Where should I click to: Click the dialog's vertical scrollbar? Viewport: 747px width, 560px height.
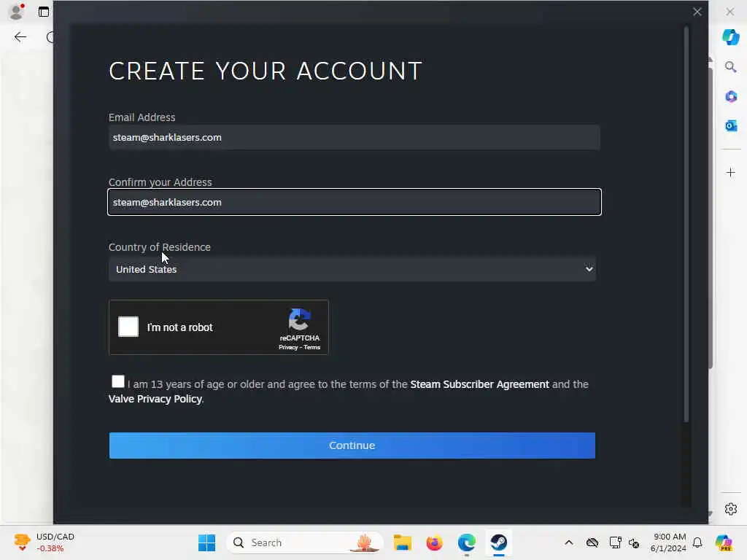tap(686, 224)
